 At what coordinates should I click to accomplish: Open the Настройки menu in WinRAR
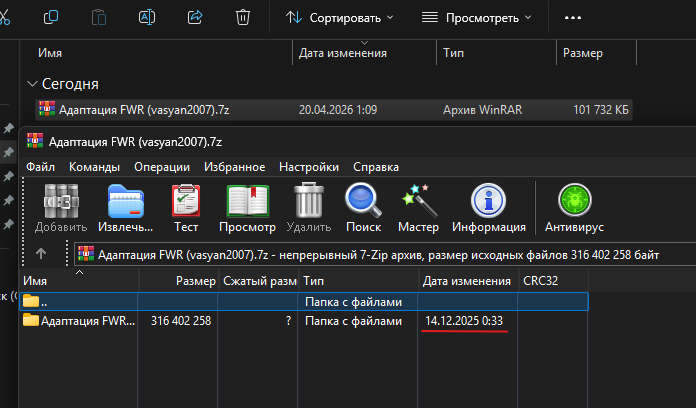coord(309,167)
